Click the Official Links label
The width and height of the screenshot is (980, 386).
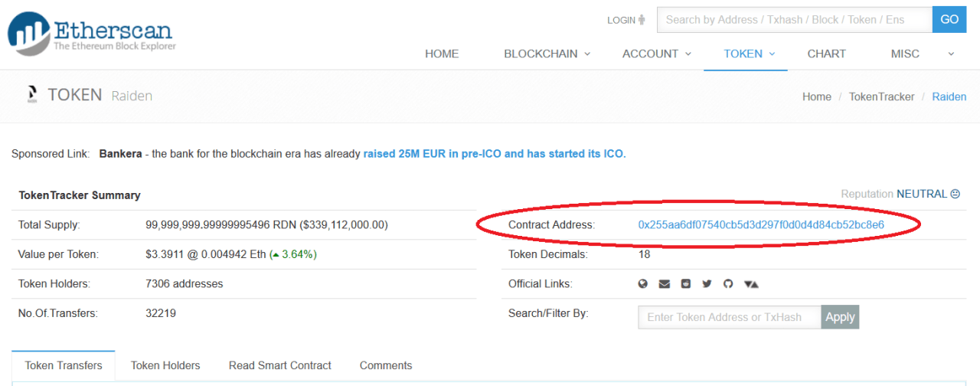click(x=541, y=283)
